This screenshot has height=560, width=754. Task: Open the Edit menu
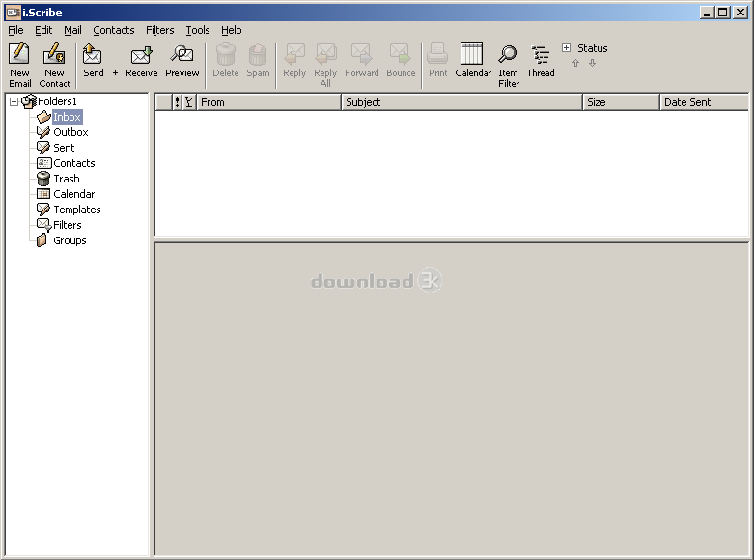[43, 30]
